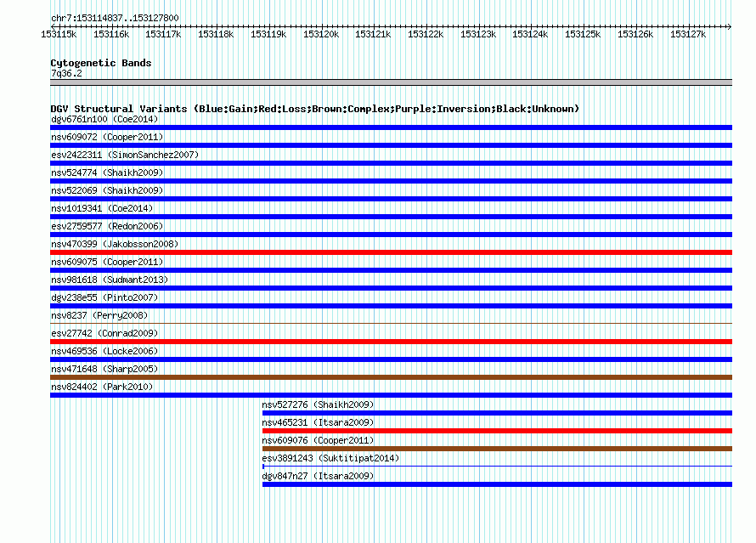The height and width of the screenshot is (543, 756).
Task: Click ruler position 153123k
Action: point(478,34)
